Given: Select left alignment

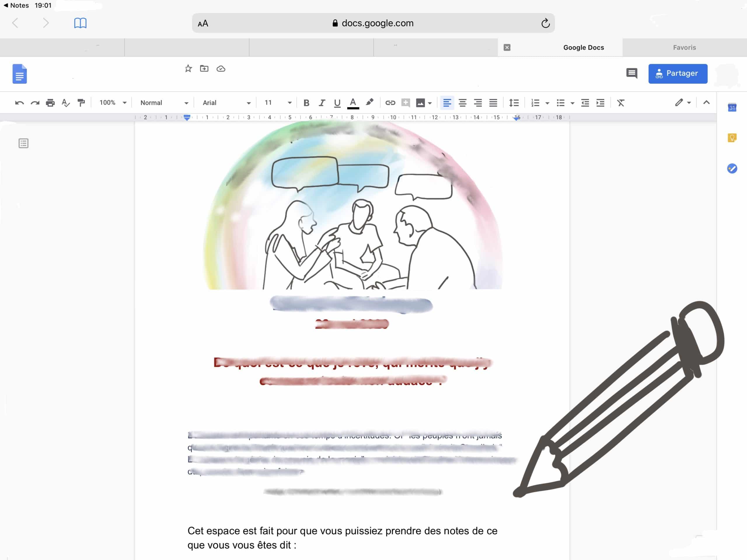Looking at the screenshot, I should pyautogui.click(x=447, y=103).
